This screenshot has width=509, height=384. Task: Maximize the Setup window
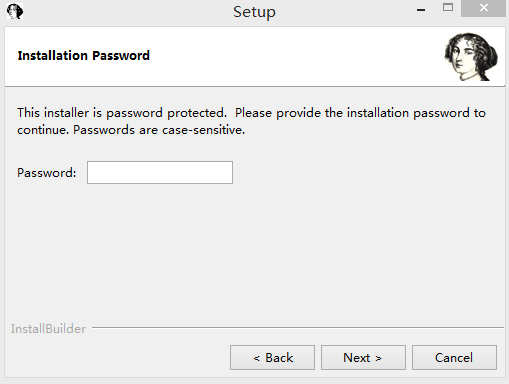click(448, 8)
